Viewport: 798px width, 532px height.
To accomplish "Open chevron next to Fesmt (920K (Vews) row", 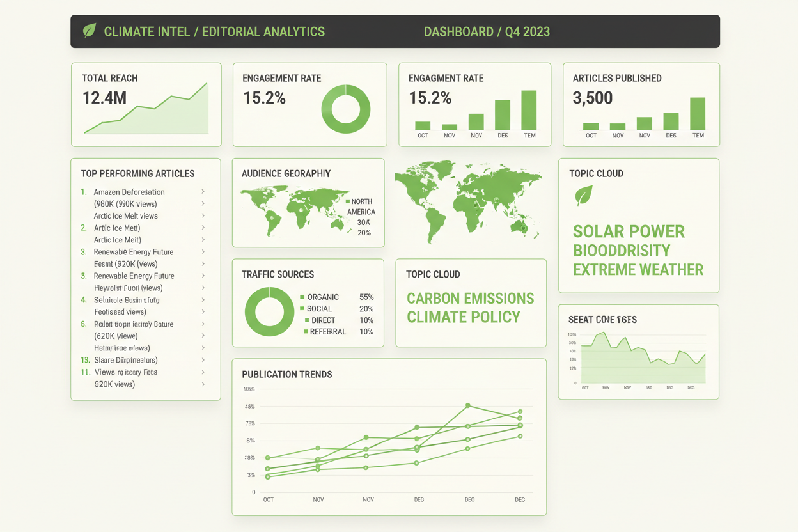I will (203, 263).
